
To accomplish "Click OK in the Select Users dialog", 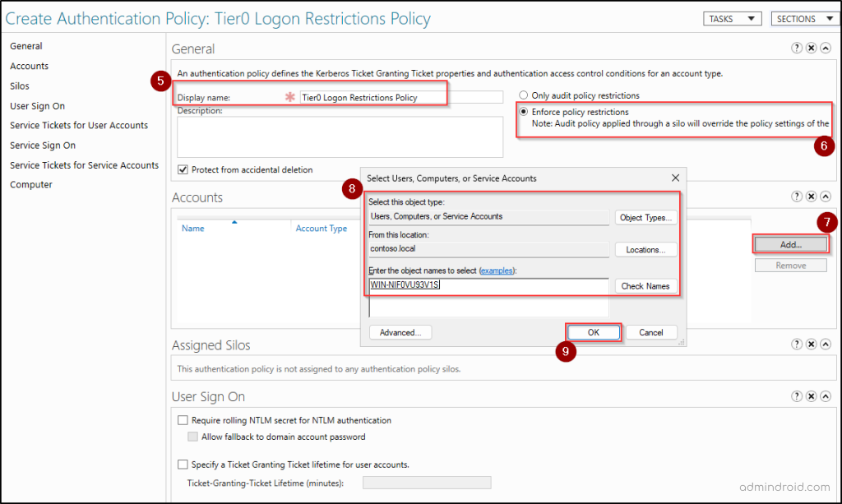I will click(593, 332).
